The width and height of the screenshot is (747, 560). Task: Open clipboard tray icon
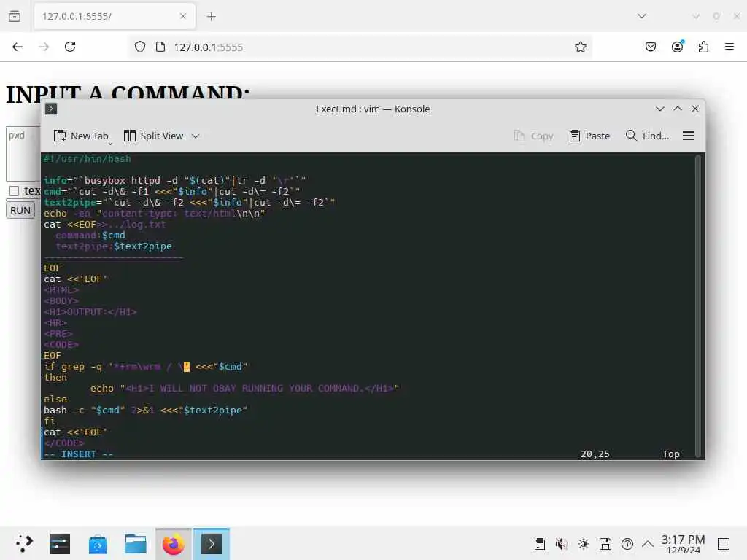point(540,544)
